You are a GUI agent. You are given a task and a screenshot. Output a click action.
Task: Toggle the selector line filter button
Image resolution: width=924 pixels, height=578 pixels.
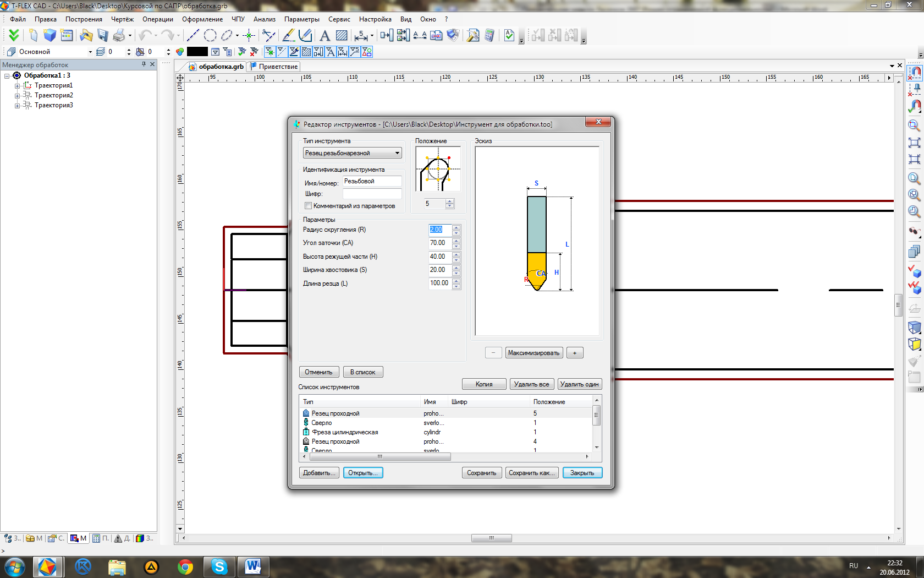282,52
